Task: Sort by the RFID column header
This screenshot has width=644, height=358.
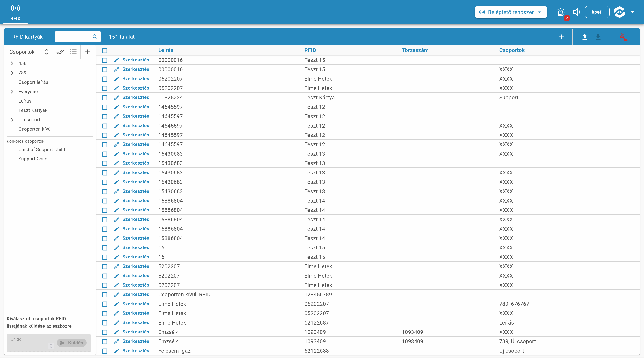Action: point(310,50)
